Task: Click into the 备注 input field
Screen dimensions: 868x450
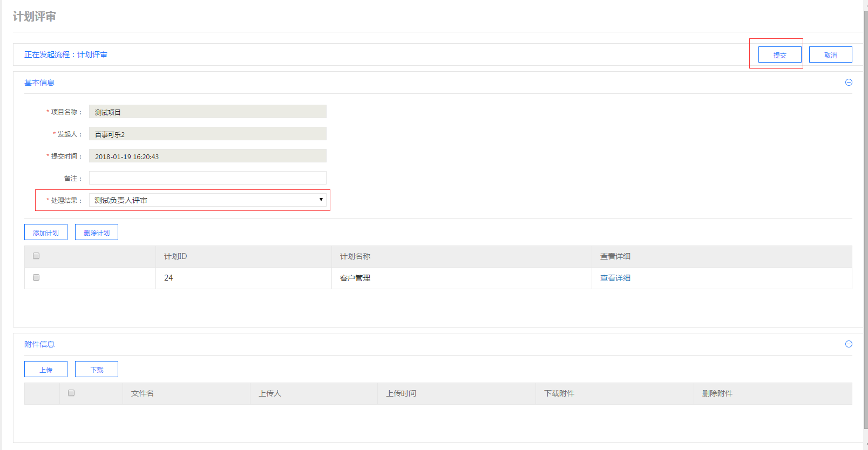Action: [x=208, y=178]
